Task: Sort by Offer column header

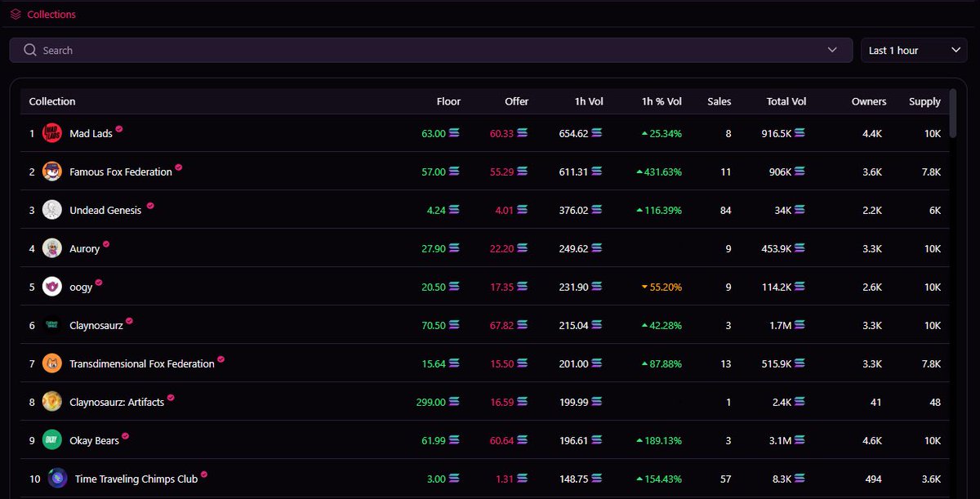Action: point(516,101)
